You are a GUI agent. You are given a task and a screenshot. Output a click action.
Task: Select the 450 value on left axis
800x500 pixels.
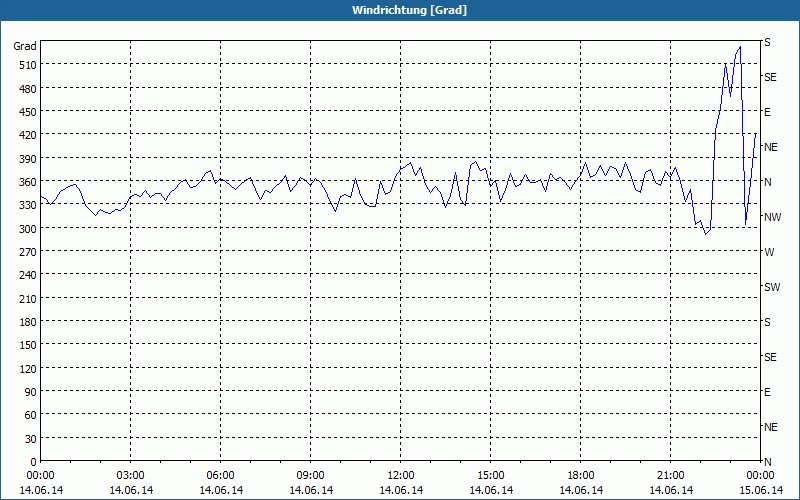coord(28,112)
